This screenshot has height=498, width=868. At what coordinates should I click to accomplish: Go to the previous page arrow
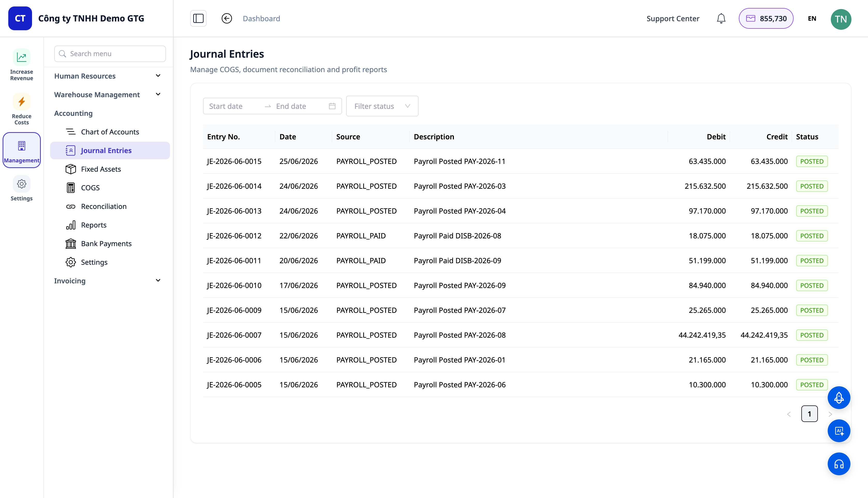click(x=789, y=414)
